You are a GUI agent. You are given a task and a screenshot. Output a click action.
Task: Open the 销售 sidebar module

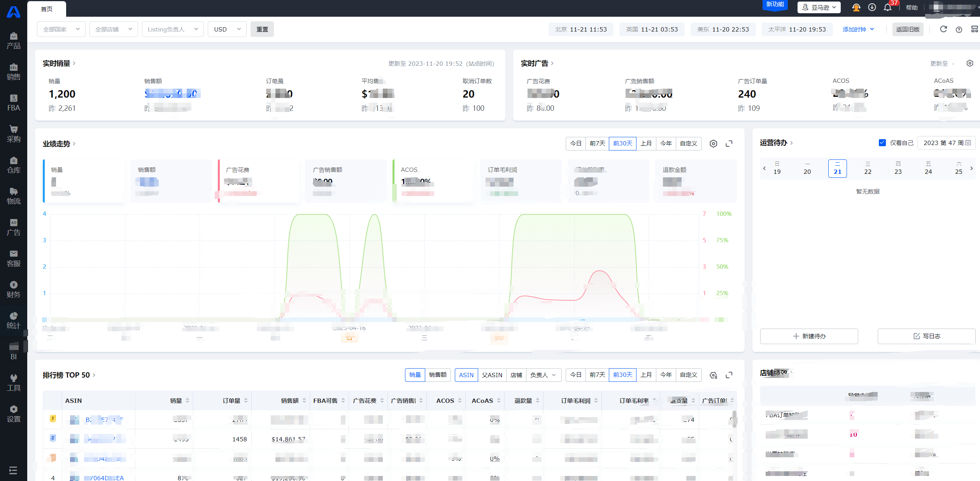click(x=14, y=72)
